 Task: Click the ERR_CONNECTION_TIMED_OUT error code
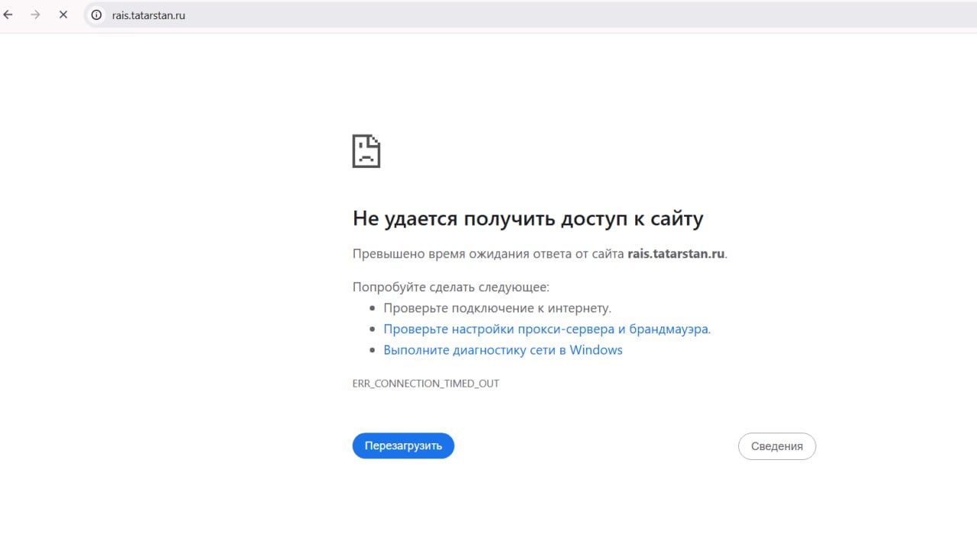click(x=425, y=384)
